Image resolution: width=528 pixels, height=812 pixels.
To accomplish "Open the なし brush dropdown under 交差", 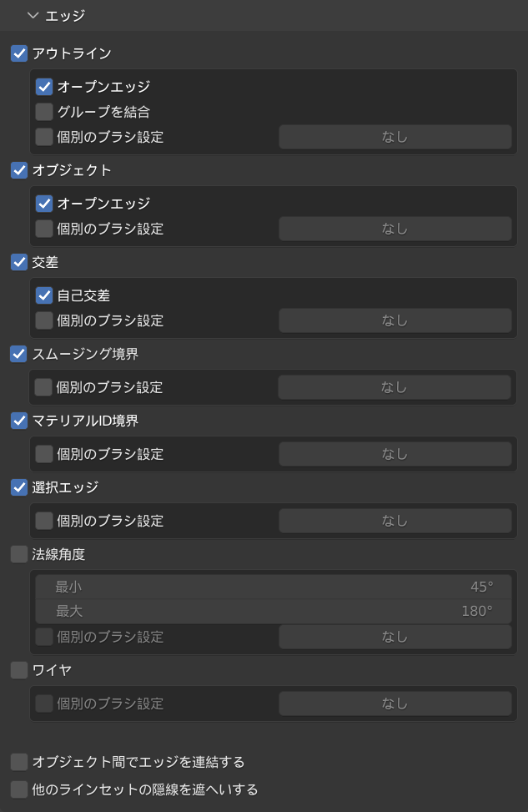I will (395, 320).
